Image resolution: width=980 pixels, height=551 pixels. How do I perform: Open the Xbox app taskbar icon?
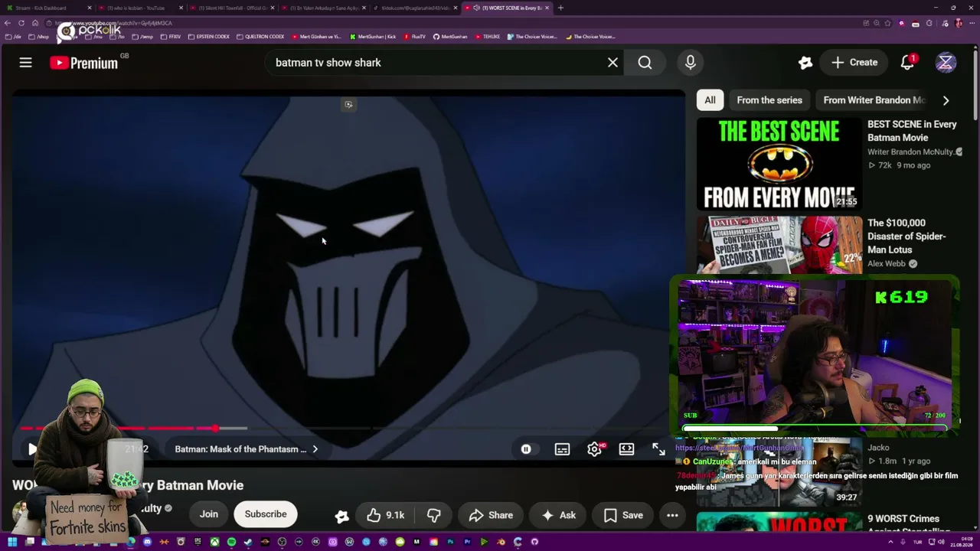tap(214, 542)
